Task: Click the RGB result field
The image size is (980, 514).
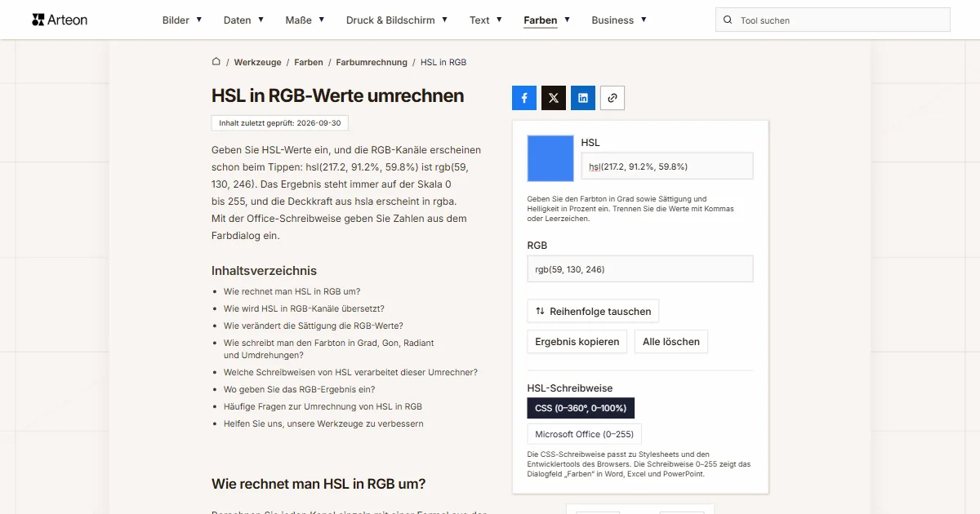Action: click(x=640, y=269)
